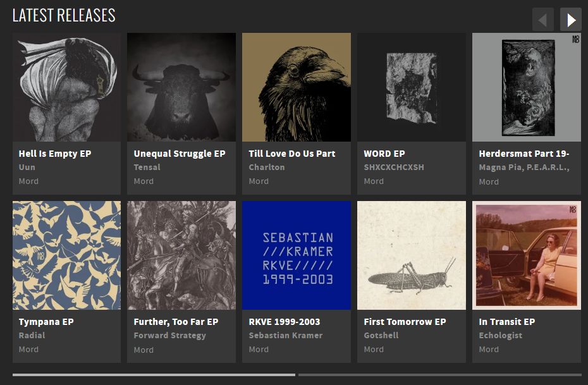The height and width of the screenshot is (385, 588).
Task: Click the next releases arrow button
Action: [x=570, y=20]
